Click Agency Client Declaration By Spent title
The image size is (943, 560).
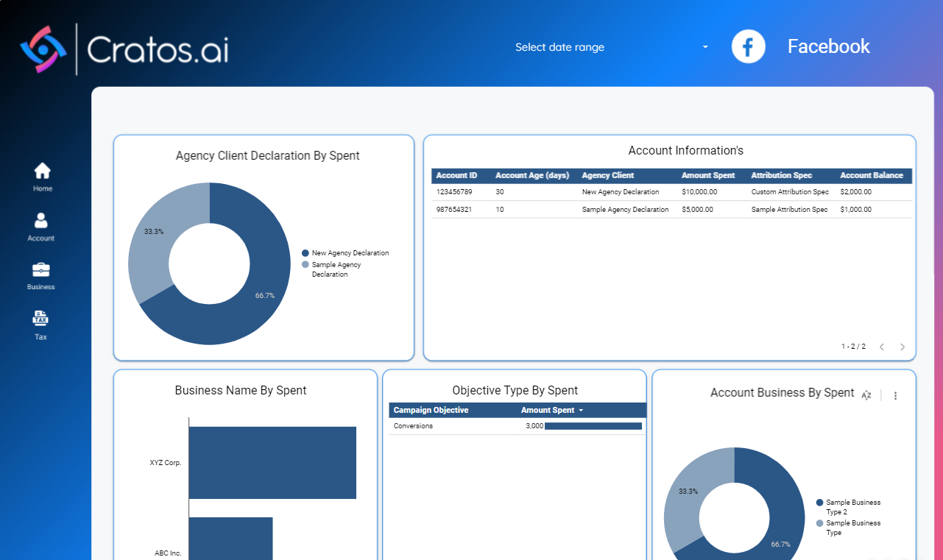coord(268,156)
